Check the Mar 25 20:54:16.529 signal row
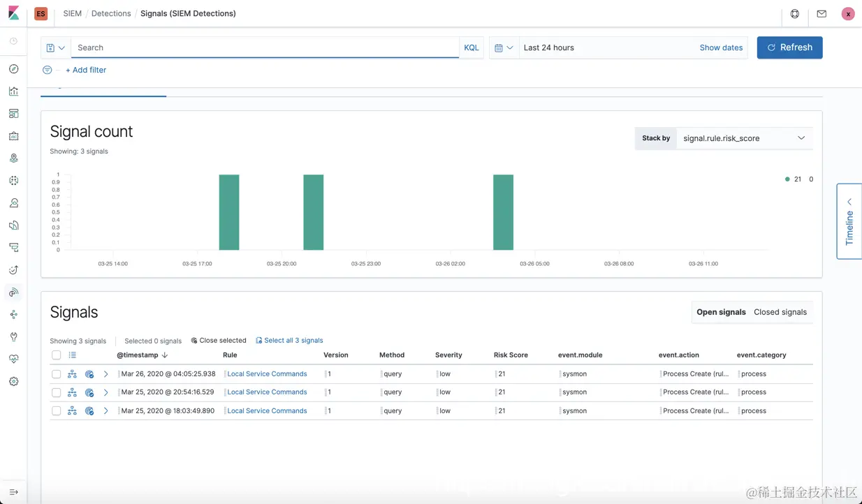Viewport: 862px width, 504px height. 57,392
